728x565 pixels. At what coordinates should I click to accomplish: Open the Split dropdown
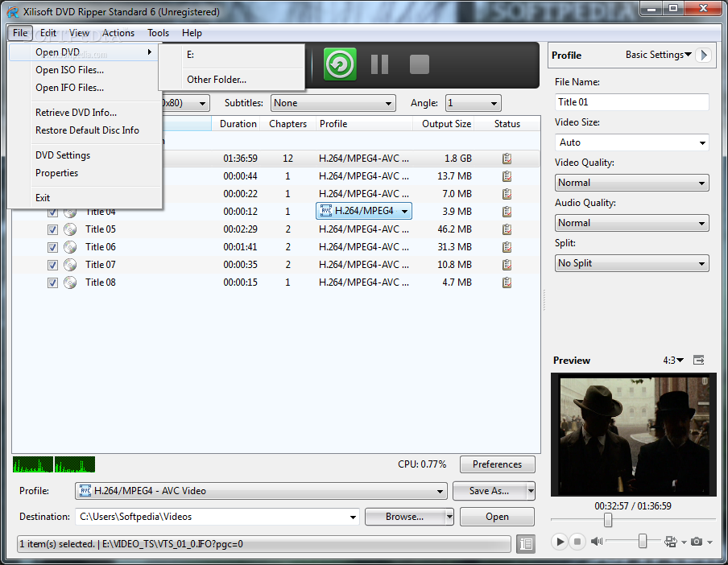pos(632,263)
